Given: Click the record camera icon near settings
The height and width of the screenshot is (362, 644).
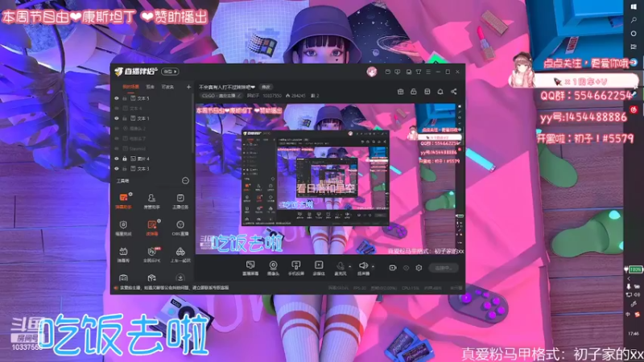Looking at the screenshot, I should pyautogui.click(x=393, y=268).
